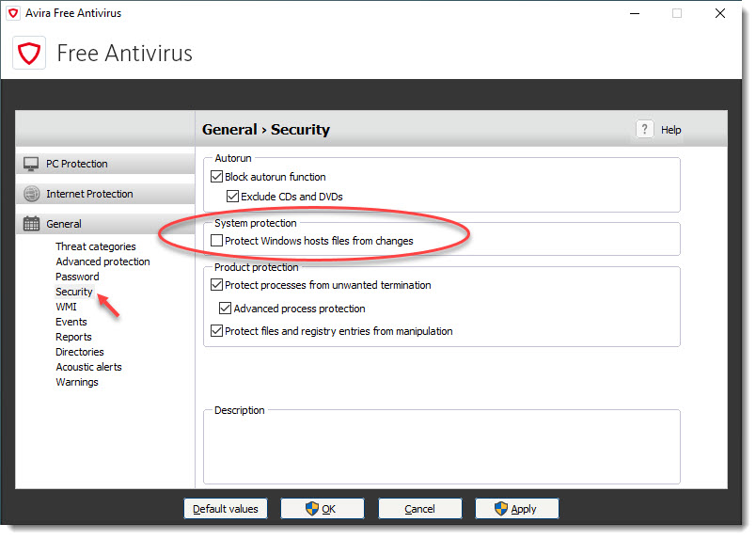Toggle the Block autorun function checkbox
The image size is (756, 539).
point(216,177)
